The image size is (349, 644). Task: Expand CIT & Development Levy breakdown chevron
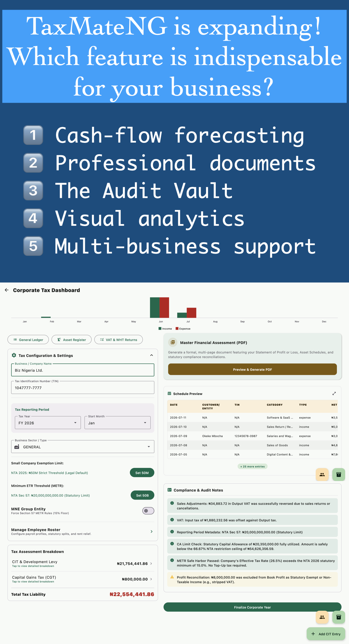click(151, 563)
